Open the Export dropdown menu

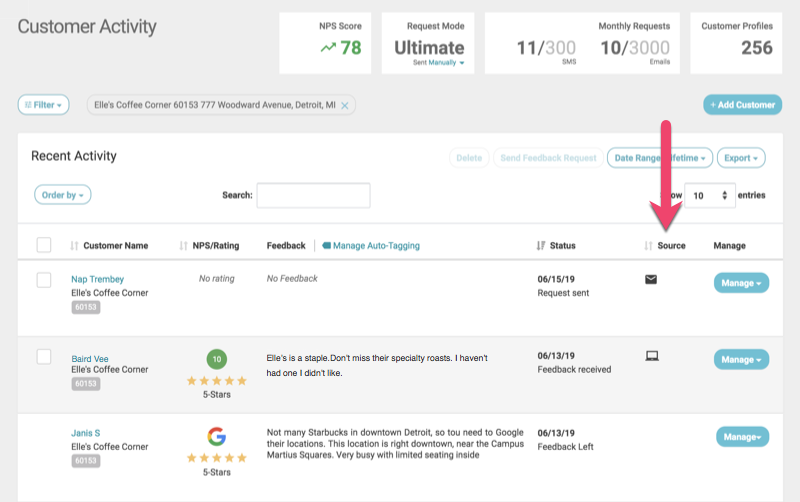[743, 158]
